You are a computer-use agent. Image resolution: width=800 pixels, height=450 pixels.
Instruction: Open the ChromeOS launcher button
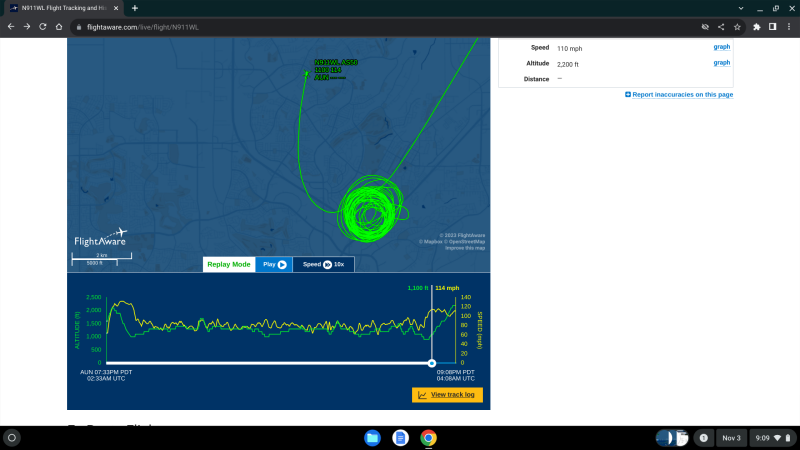tap(12, 438)
